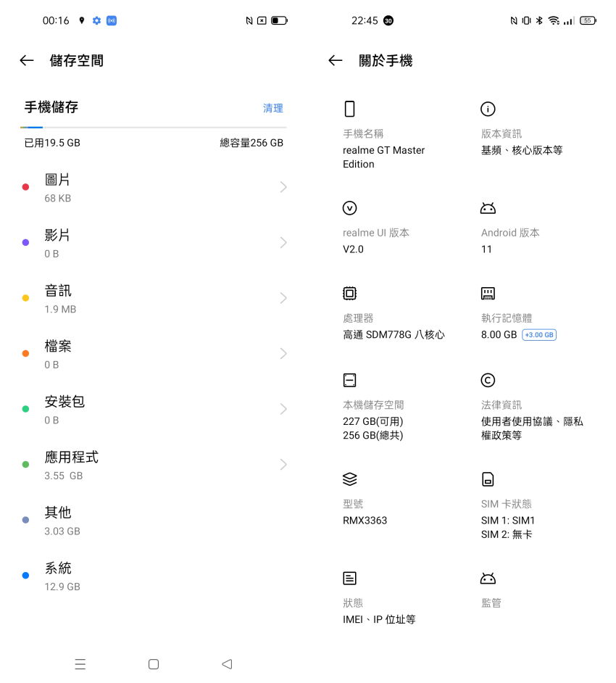Tap the 清理 cleanup link

coord(273,108)
